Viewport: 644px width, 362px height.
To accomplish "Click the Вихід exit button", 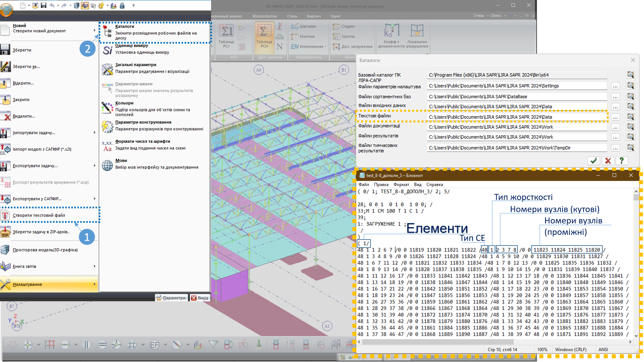I will (x=200, y=298).
